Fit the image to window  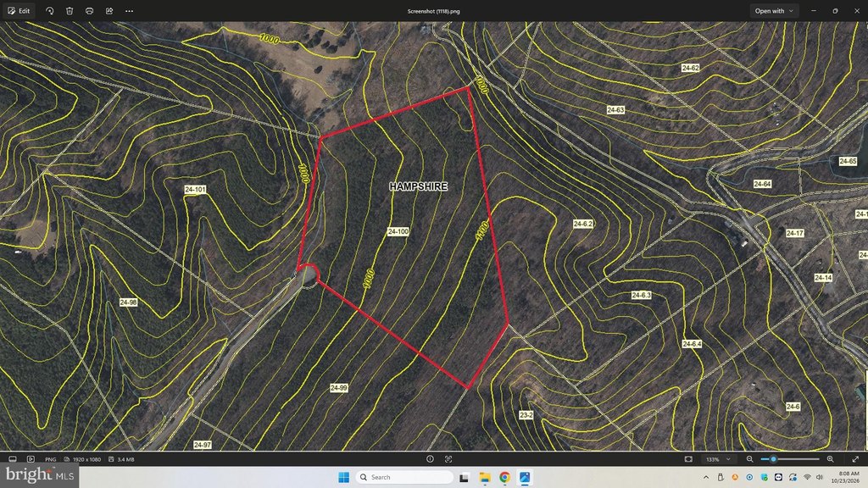(688, 459)
